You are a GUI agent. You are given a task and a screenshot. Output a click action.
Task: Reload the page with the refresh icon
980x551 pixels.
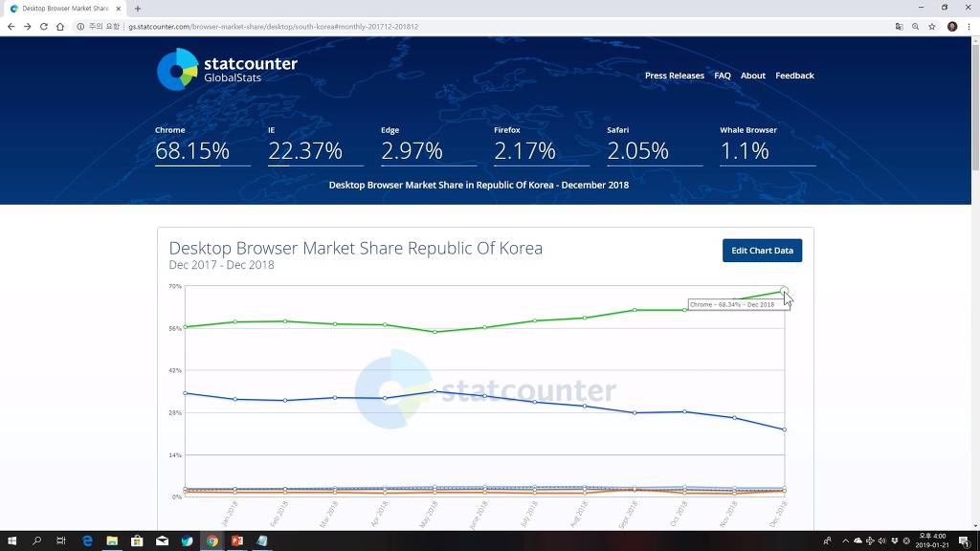click(x=43, y=27)
